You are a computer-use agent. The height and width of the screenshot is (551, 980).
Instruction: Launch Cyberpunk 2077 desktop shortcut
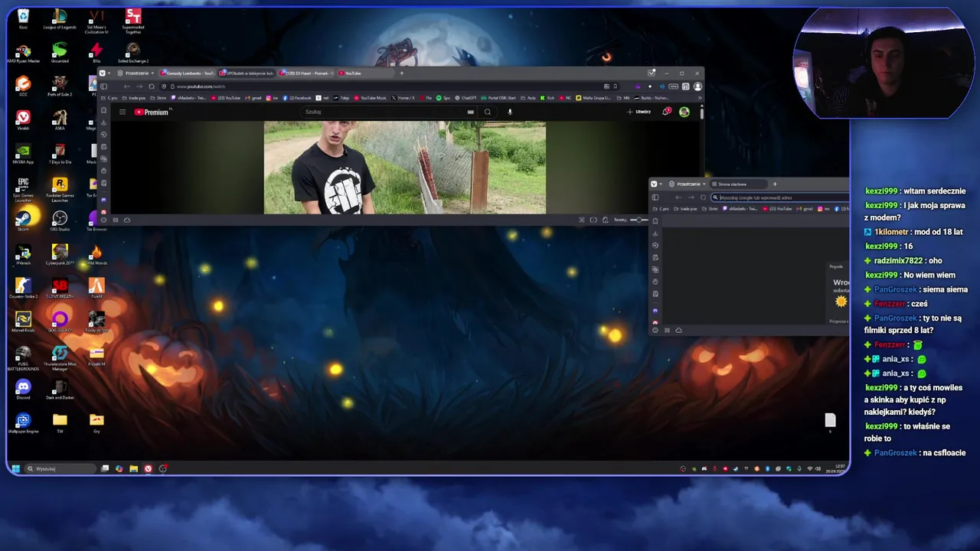point(60,255)
